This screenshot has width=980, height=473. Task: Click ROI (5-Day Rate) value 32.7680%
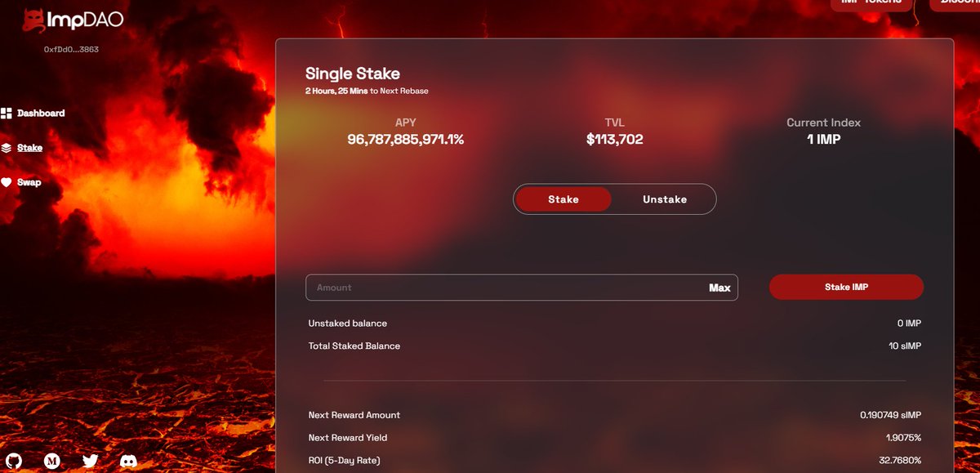click(899, 461)
